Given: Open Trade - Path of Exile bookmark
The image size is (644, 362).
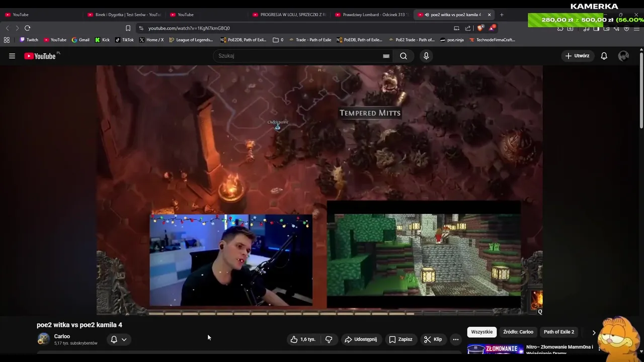Looking at the screenshot, I should click(310, 40).
